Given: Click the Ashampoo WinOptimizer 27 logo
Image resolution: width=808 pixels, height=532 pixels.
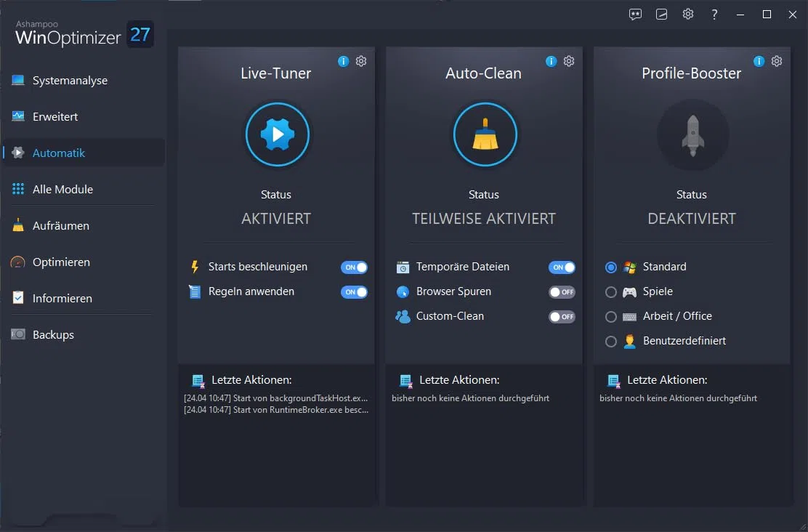Looking at the screenshot, I should coord(84,34).
